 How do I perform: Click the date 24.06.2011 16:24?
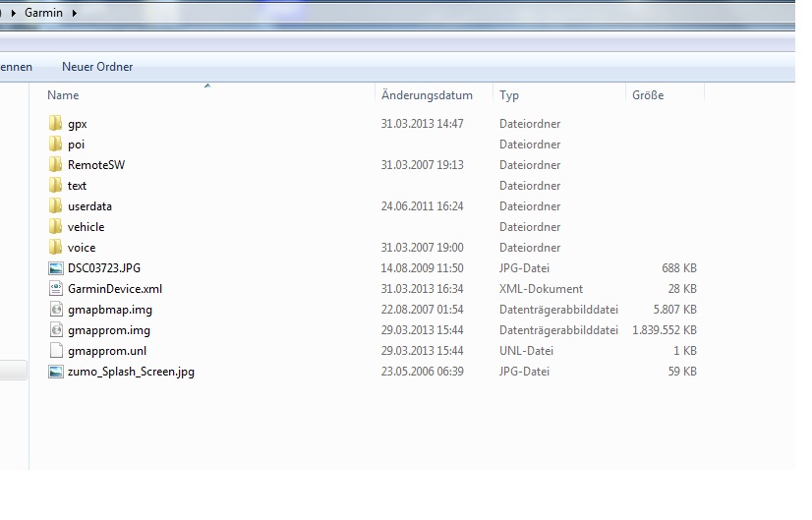[422, 206]
